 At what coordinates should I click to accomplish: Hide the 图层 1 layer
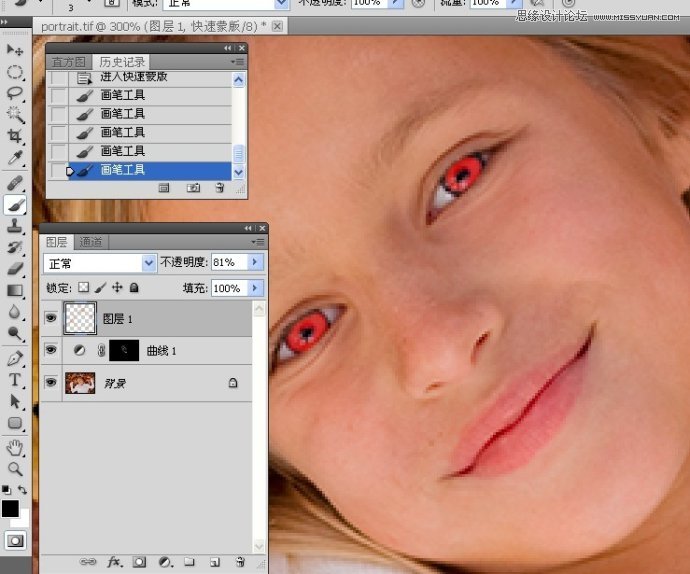pyautogui.click(x=50, y=318)
